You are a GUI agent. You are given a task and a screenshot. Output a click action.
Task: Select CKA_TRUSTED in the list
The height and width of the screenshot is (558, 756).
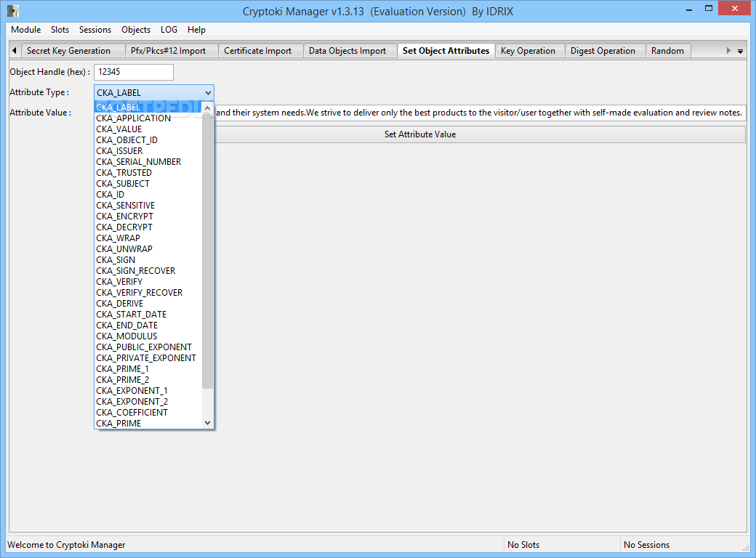148,172
